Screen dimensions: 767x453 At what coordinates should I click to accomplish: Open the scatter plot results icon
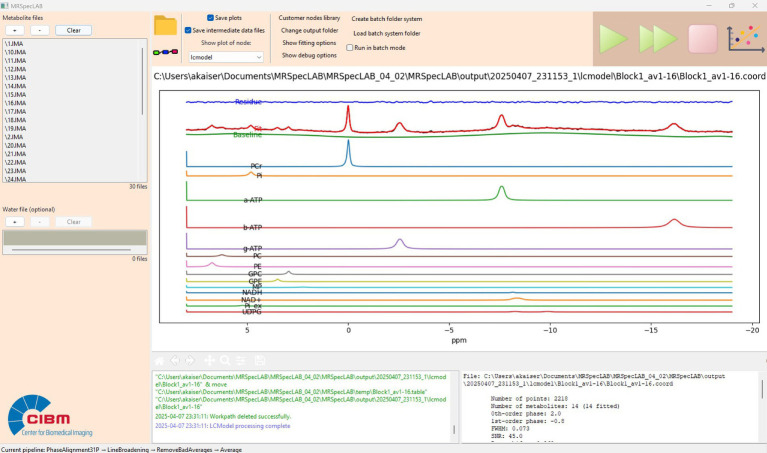click(745, 39)
